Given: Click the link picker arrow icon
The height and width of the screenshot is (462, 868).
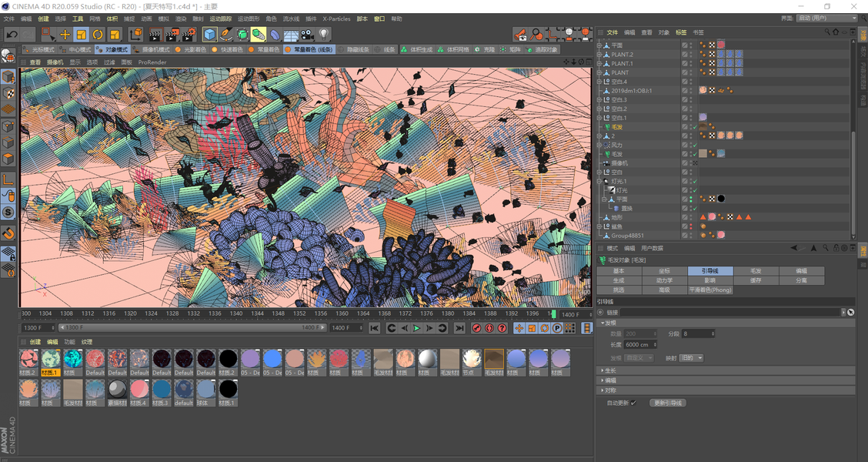Looking at the screenshot, I should tap(851, 313).
